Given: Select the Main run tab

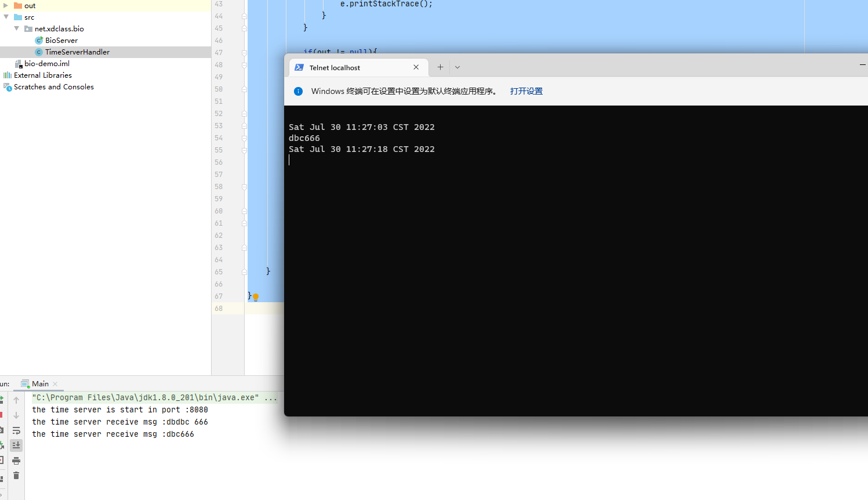Looking at the screenshot, I should click(40, 384).
